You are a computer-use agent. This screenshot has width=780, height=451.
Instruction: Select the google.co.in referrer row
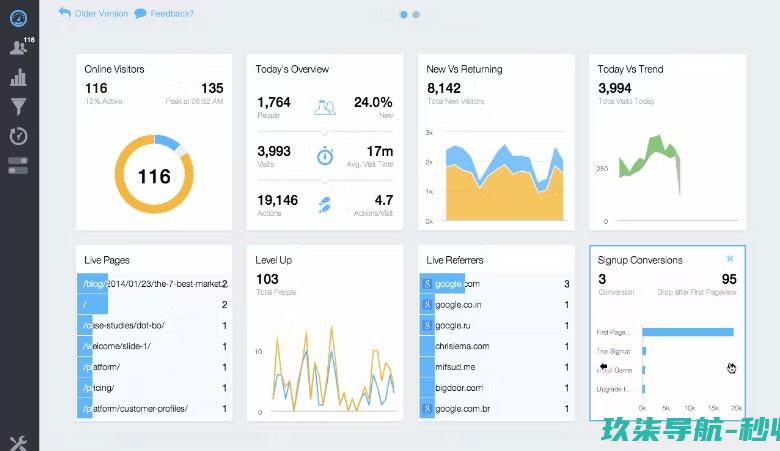496,304
